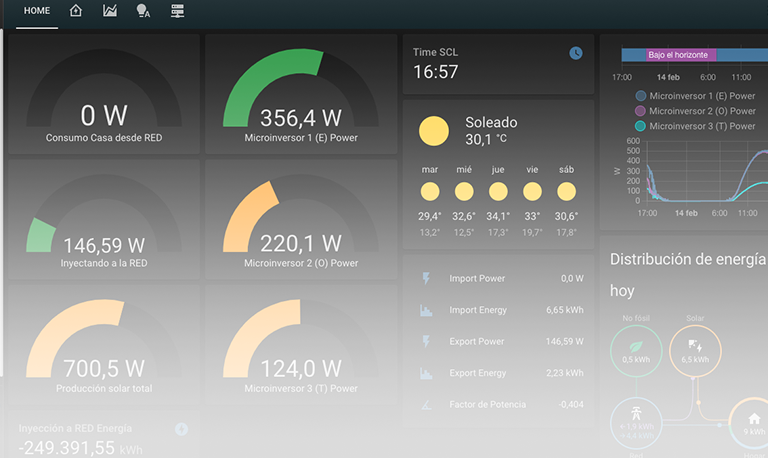Screen dimensions: 768x458
Task: Open the house view tab icon
Action: point(75,10)
